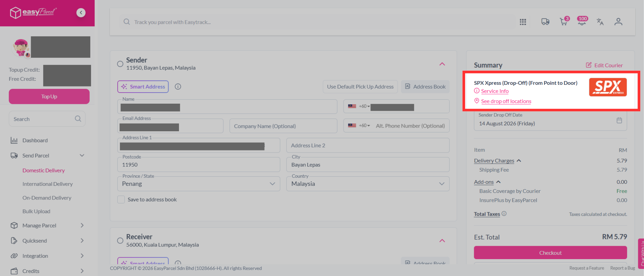Click the SPX Express courier logo
This screenshot has height=276, width=644.
point(608,87)
